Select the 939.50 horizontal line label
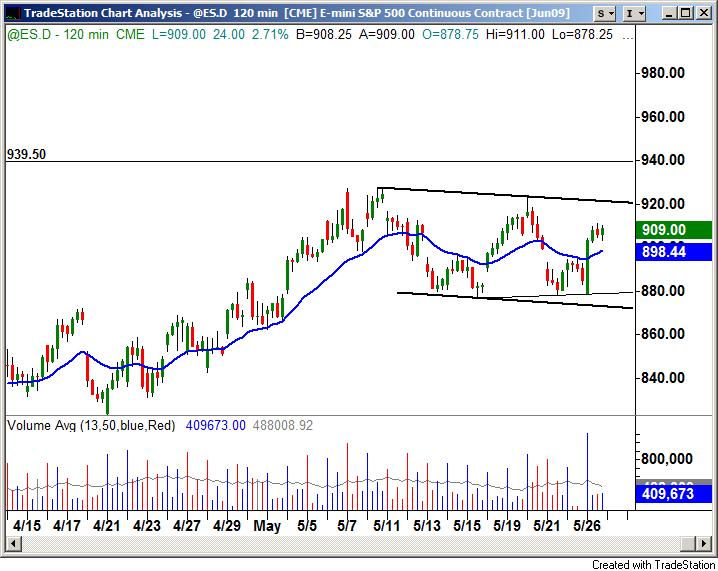The height and width of the screenshot is (571, 718). pyautogui.click(x=27, y=154)
